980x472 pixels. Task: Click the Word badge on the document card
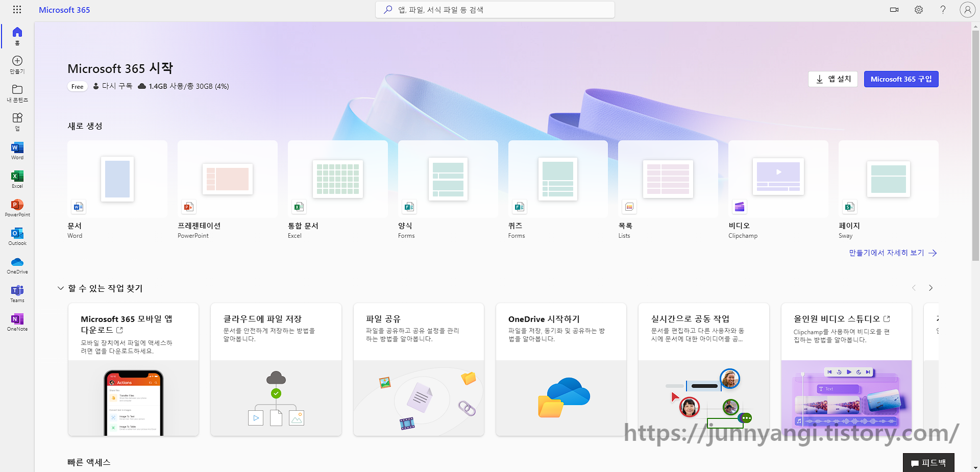tap(78, 207)
